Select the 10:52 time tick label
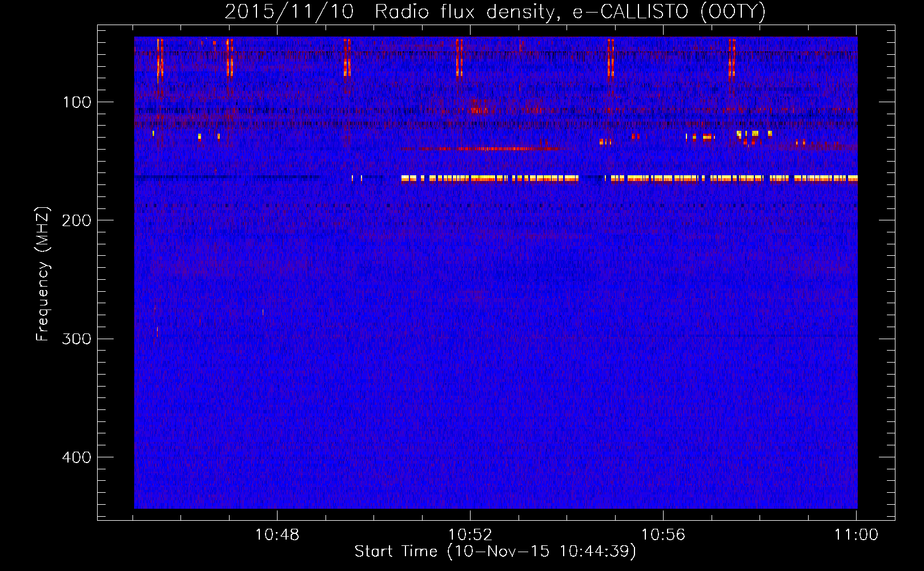Viewport: 924px width, 571px height. (470, 534)
